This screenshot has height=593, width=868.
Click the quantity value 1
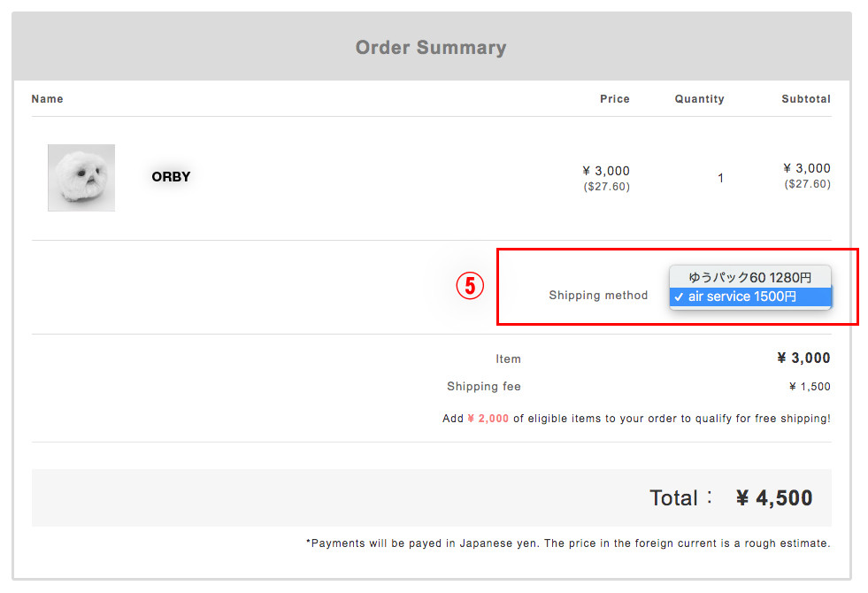[x=720, y=178]
